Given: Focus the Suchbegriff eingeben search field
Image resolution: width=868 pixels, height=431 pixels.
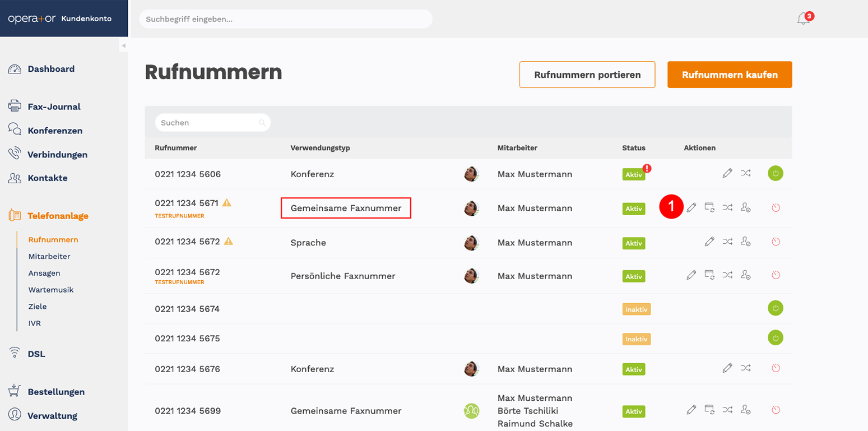Looking at the screenshot, I should (x=286, y=19).
